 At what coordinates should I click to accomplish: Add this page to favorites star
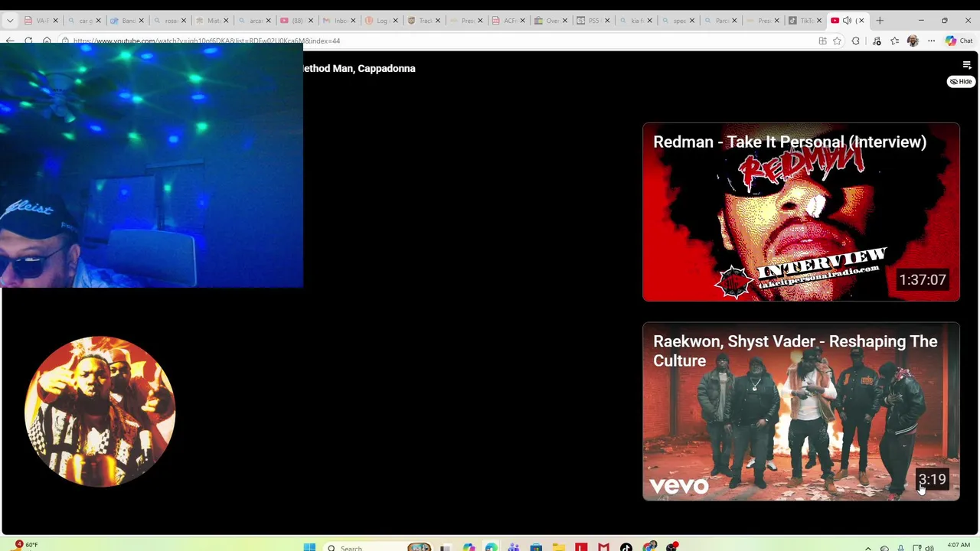(x=837, y=41)
